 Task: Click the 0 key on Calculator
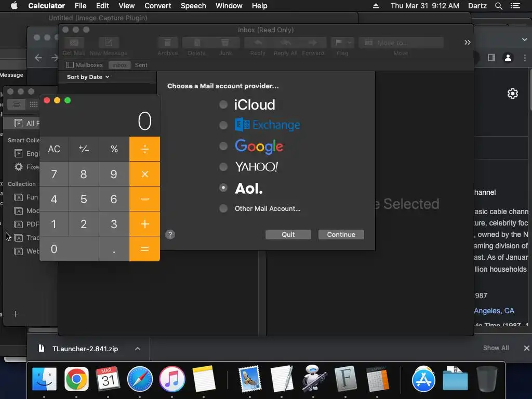(x=69, y=249)
